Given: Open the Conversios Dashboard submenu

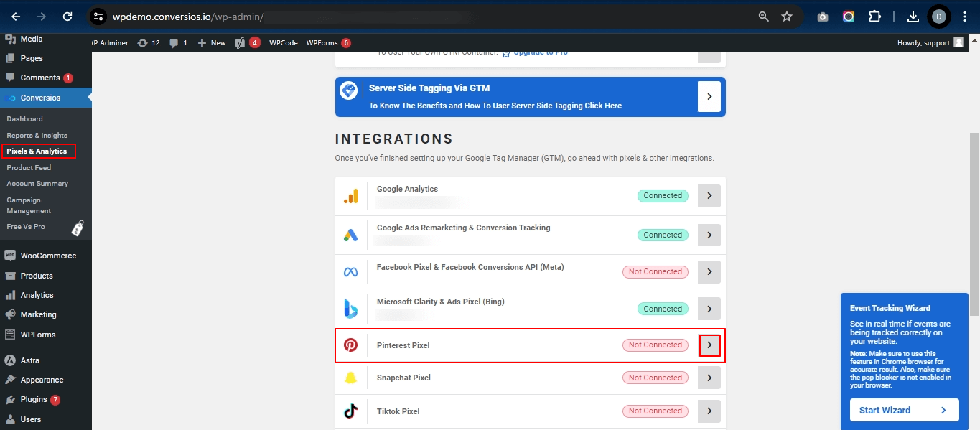Looking at the screenshot, I should pos(25,119).
